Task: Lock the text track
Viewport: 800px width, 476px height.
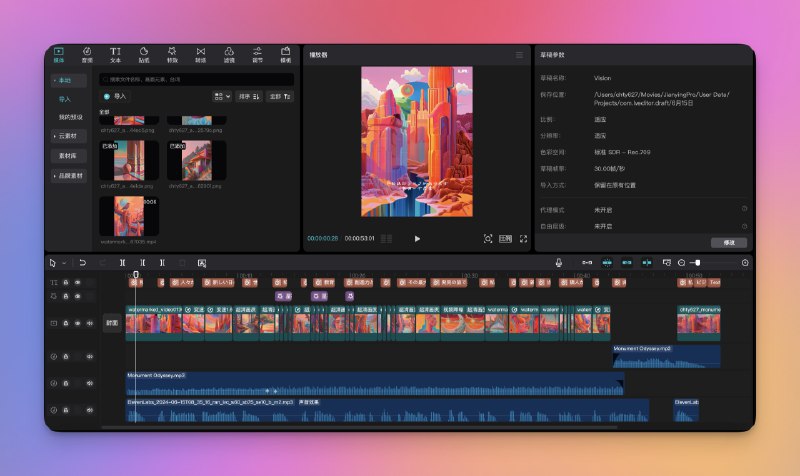Action: [66, 283]
